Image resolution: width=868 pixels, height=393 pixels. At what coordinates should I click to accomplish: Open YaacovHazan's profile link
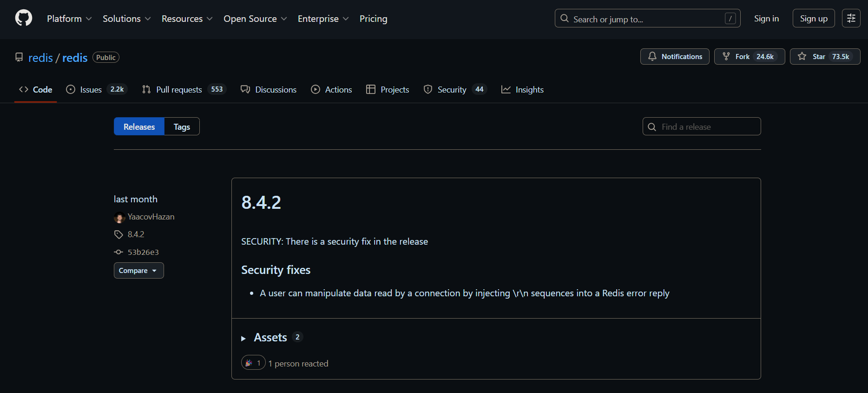click(x=151, y=217)
